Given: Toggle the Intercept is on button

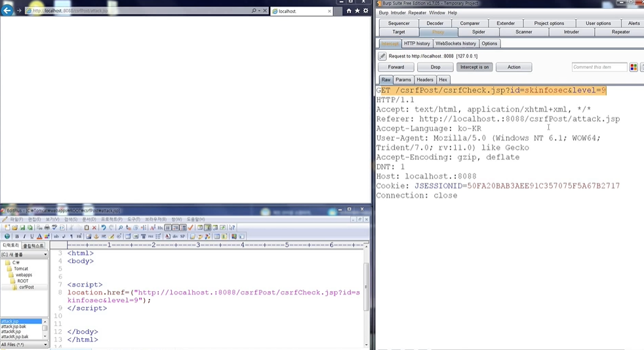Looking at the screenshot, I should click(x=474, y=67).
